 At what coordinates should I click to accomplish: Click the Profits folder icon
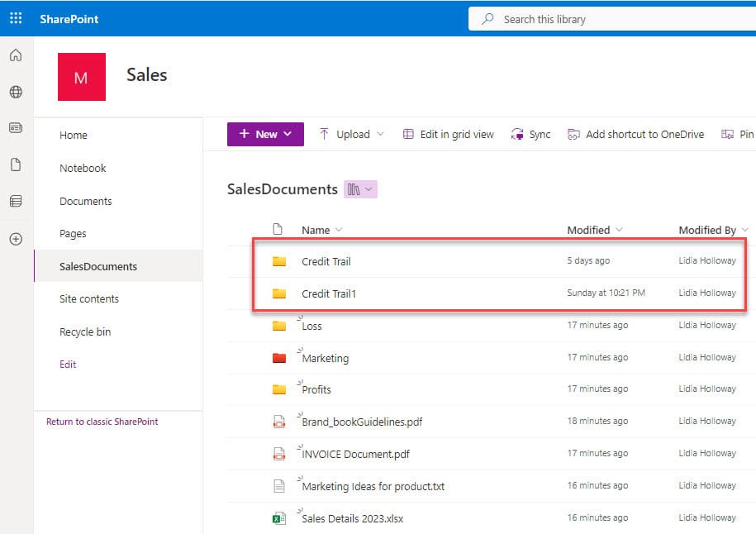tap(279, 389)
